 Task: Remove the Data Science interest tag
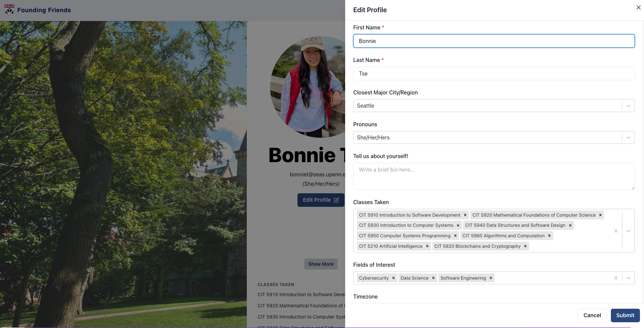pos(433,278)
